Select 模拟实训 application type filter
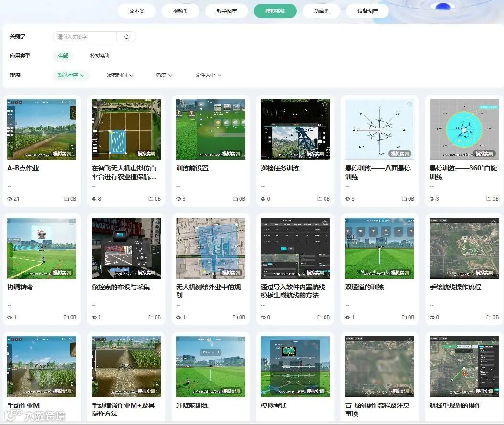The width and height of the screenshot is (504, 425). click(100, 56)
